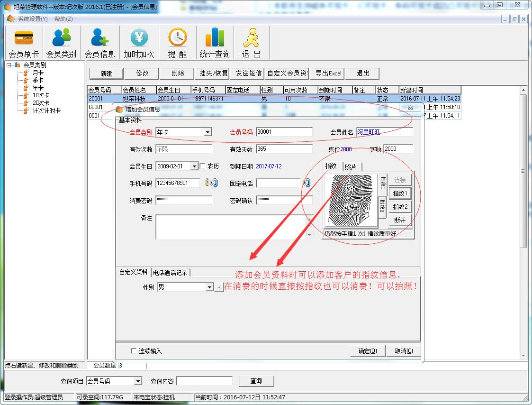Open the 会员类别 member category icon

61,38
